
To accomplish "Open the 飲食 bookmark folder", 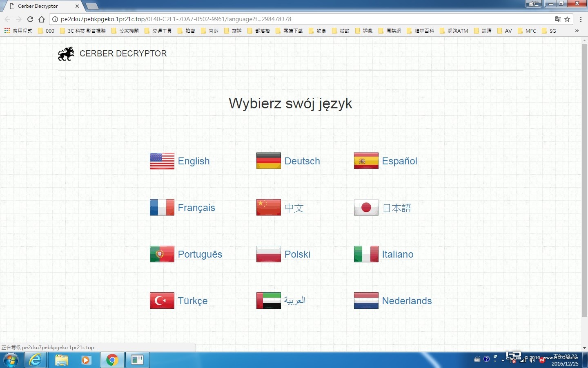I will [317, 31].
